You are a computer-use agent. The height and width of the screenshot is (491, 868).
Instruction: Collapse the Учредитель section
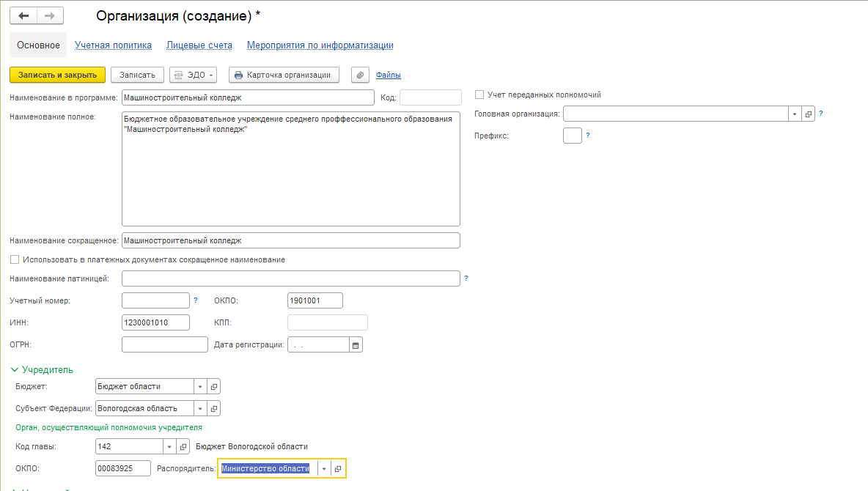point(15,370)
